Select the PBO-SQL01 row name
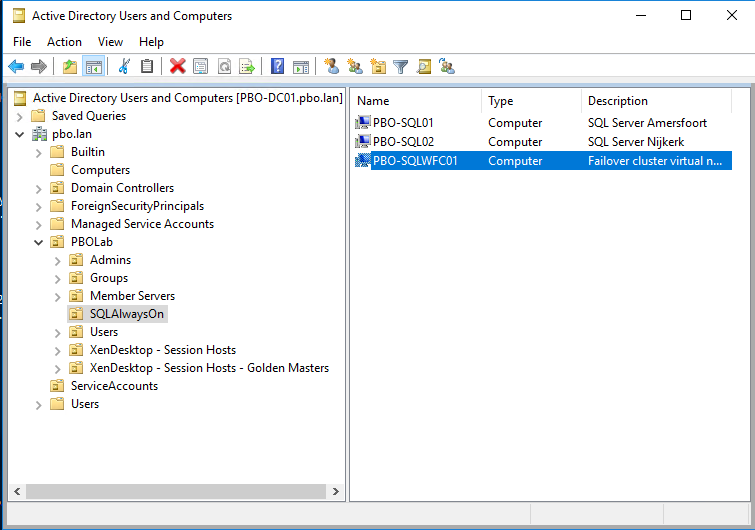 pos(404,123)
